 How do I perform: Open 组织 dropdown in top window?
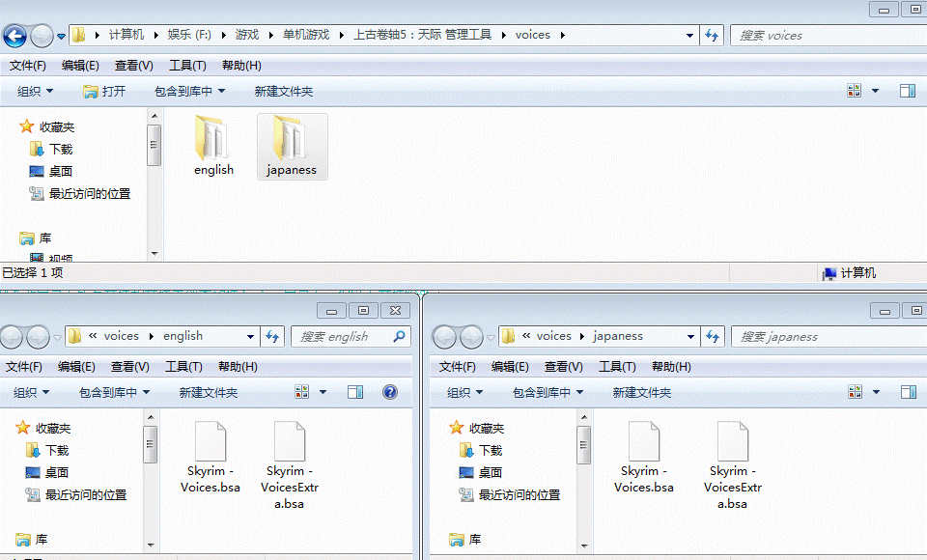[x=36, y=91]
